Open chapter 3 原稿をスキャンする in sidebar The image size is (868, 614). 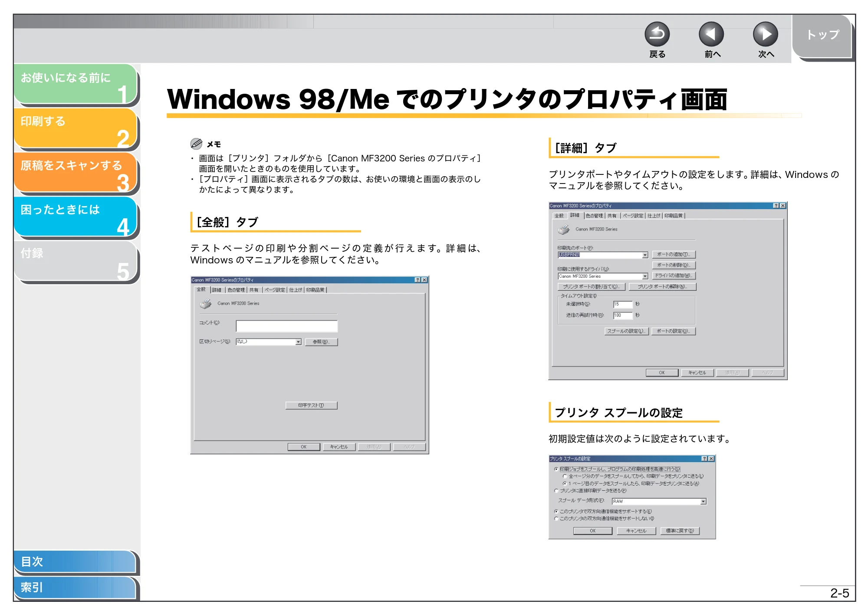pyautogui.click(x=76, y=172)
